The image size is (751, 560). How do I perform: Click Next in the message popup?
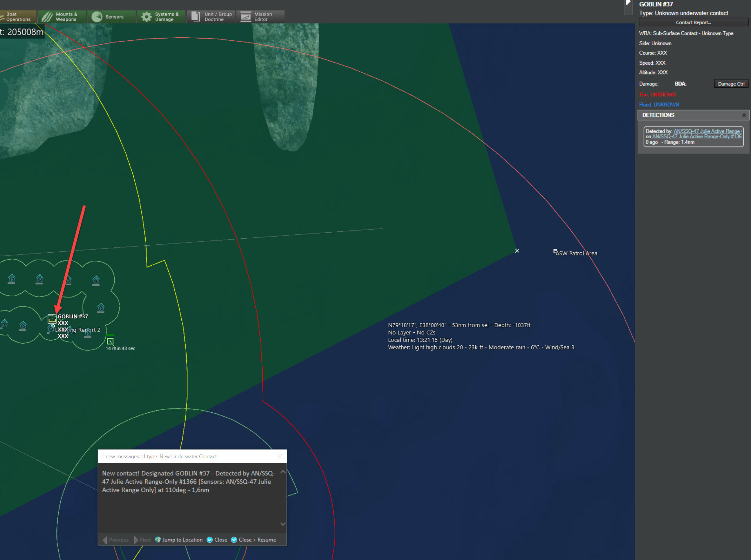(142, 540)
